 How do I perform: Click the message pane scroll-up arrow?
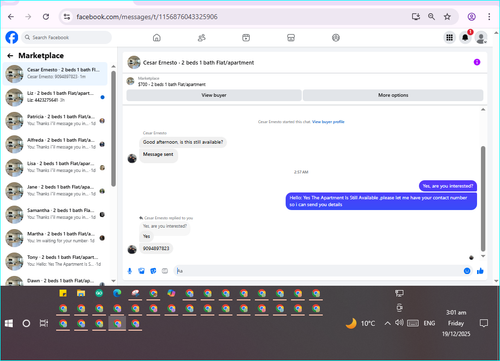[x=483, y=109]
